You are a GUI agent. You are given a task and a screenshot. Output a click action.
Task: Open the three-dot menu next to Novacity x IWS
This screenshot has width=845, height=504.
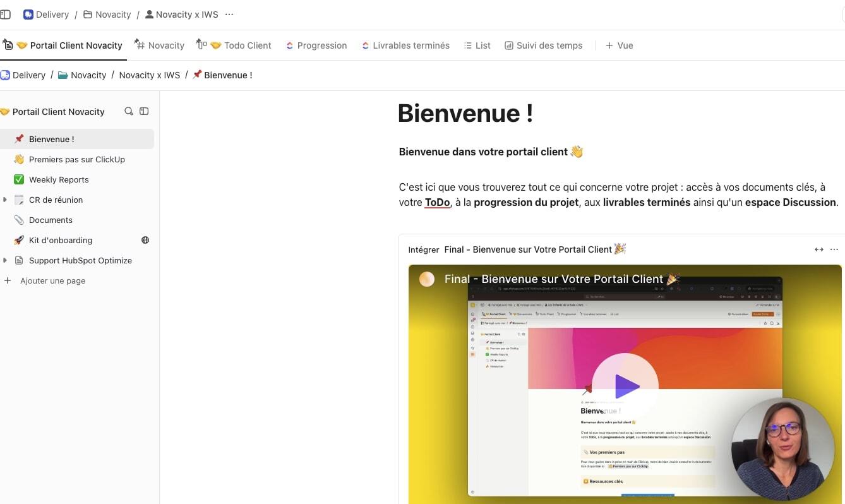tap(229, 14)
